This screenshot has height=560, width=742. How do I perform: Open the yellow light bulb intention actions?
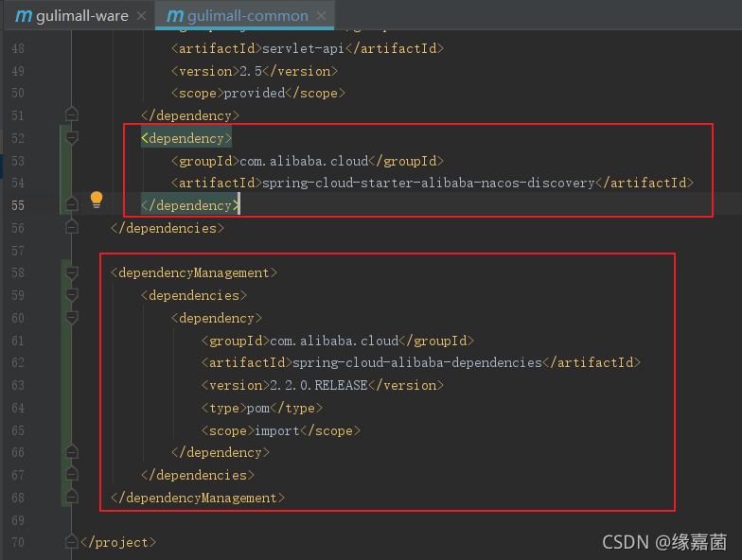(97, 201)
